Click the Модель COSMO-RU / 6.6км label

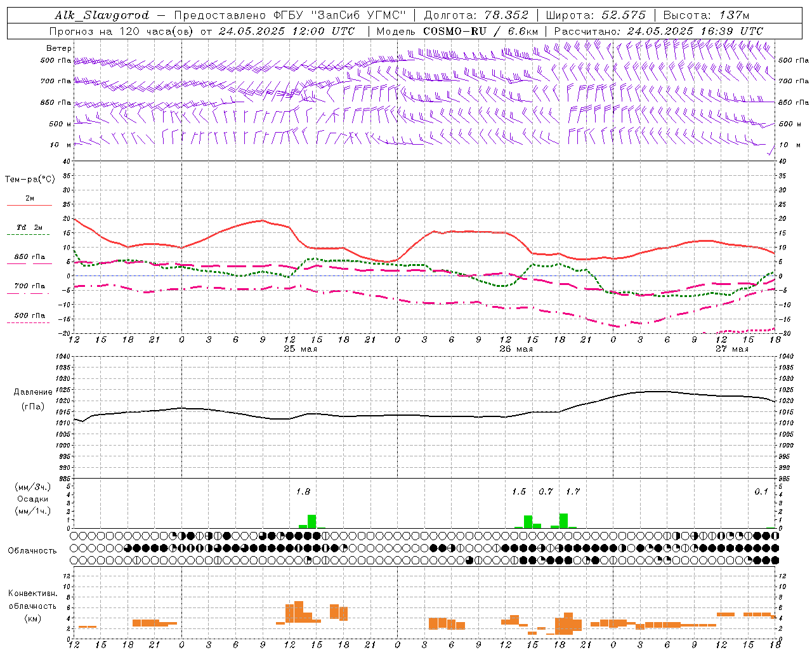coord(457,31)
